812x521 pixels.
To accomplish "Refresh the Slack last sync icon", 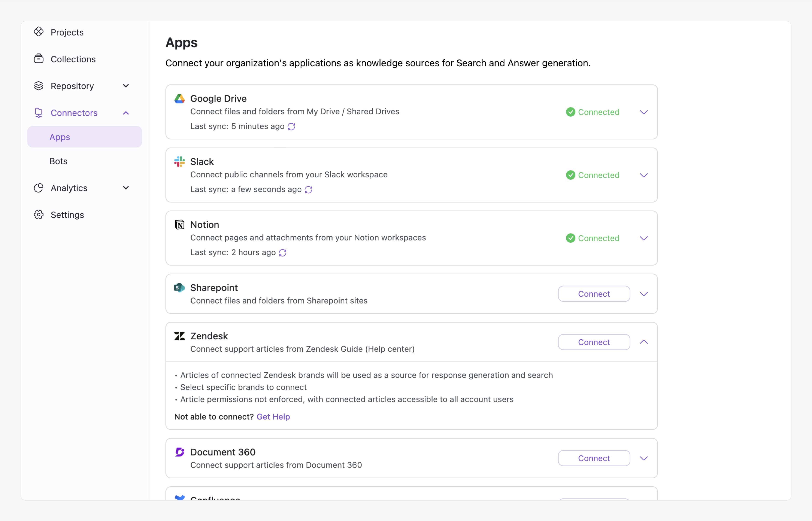I will tap(308, 190).
